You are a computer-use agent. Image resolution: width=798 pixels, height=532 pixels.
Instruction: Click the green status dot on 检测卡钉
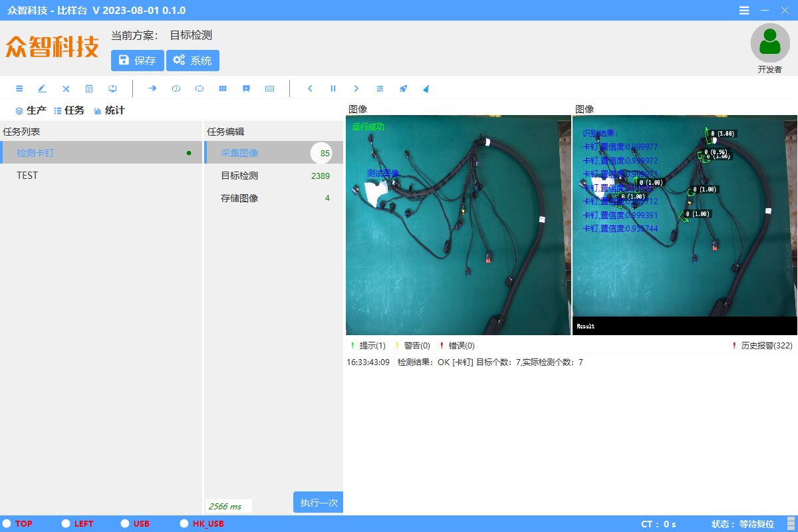(x=189, y=153)
